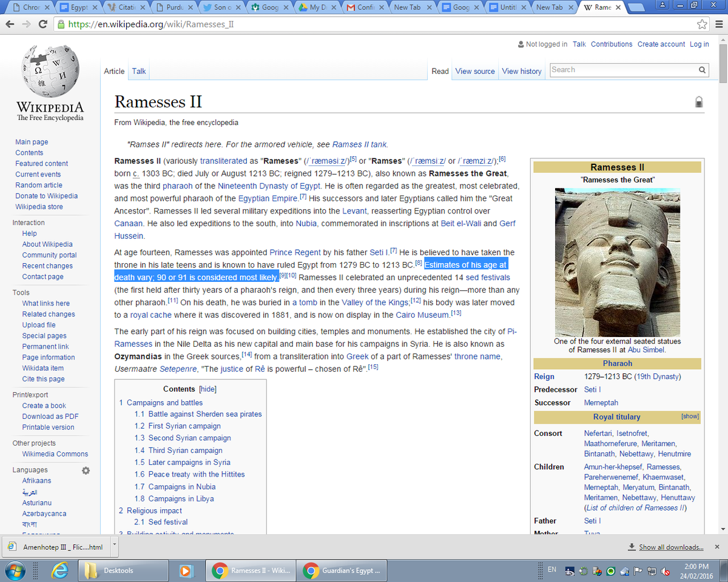The height and width of the screenshot is (582, 728).
Task: Close the Ramesses Wikipedia tab
Action: [618, 7]
